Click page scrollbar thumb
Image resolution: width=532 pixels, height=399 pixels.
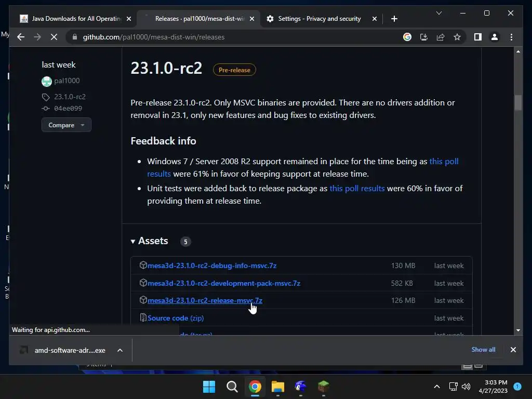tap(518, 102)
